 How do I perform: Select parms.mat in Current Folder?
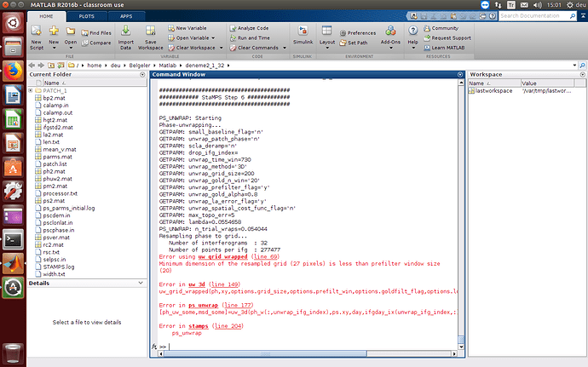tap(57, 157)
